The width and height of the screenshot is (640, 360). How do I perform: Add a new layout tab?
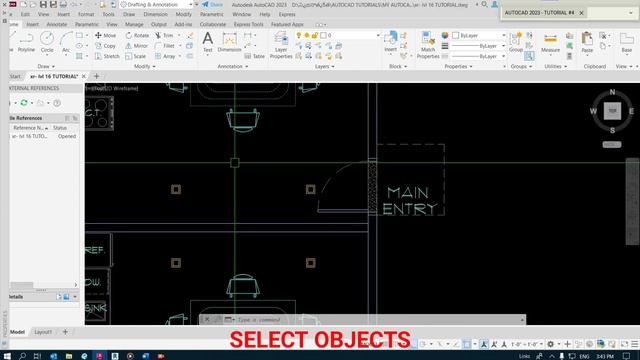[x=65, y=332]
